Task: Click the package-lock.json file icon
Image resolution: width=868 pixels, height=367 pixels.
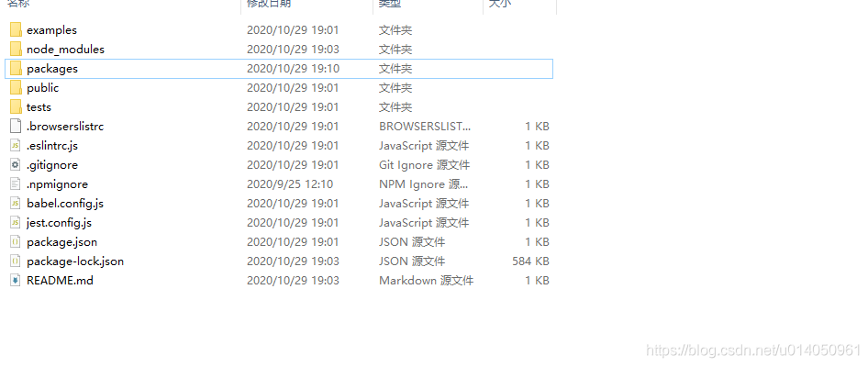Action: tap(16, 261)
